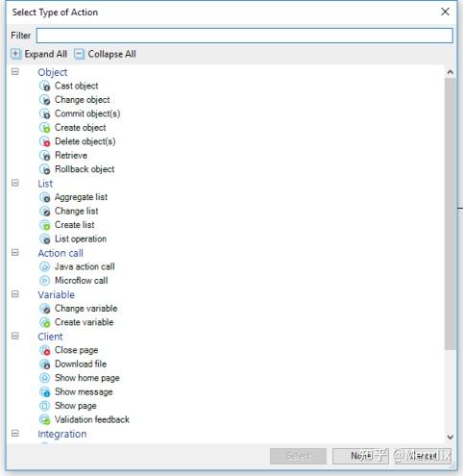Click the Change object icon

(x=44, y=100)
